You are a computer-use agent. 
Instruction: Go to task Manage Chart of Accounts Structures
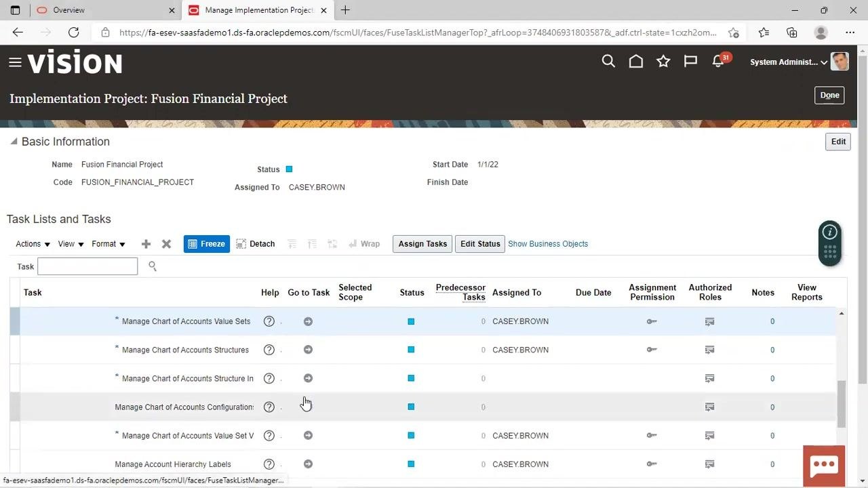coord(308,350)
